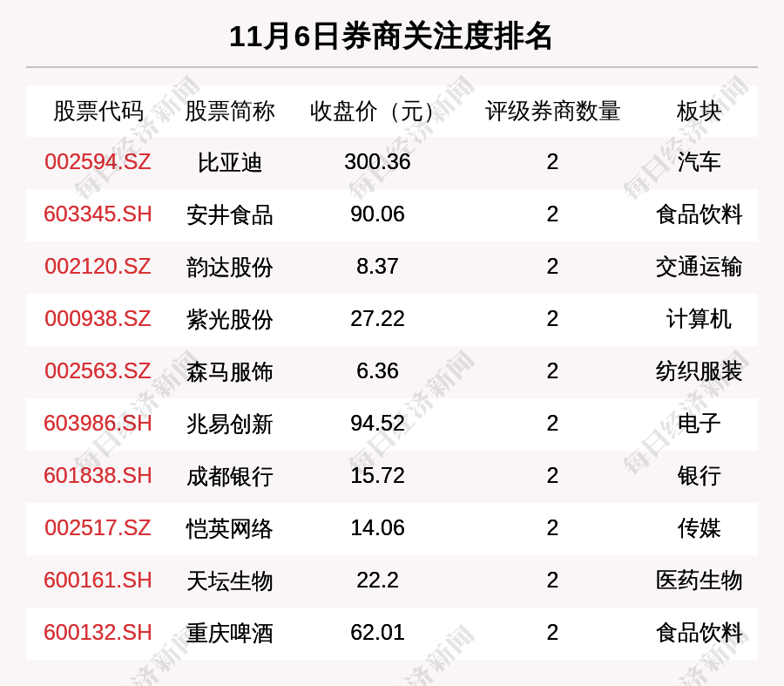Click the 评级券商数量 column header
Screen dimensions: 784x686
pos(552,111)
